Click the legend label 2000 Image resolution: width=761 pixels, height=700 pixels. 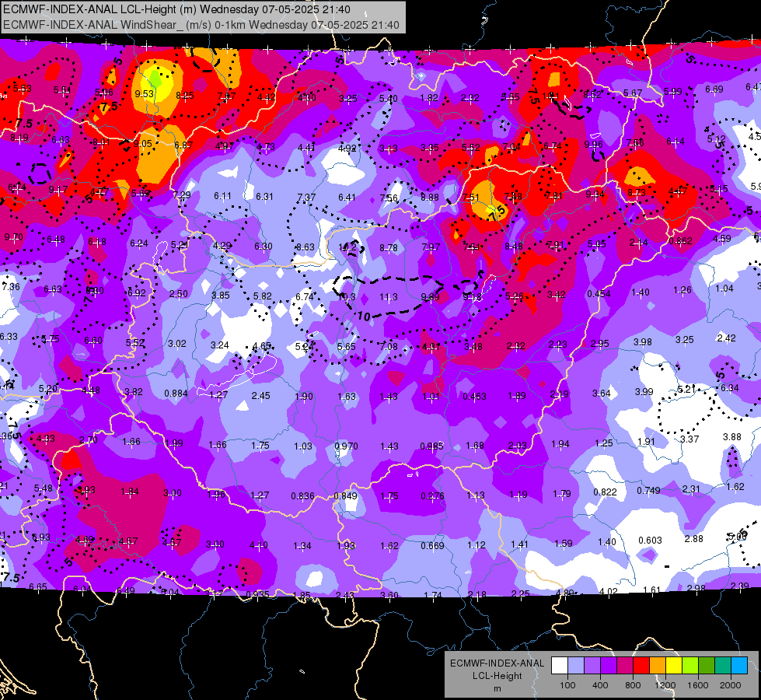pos(731,685)
